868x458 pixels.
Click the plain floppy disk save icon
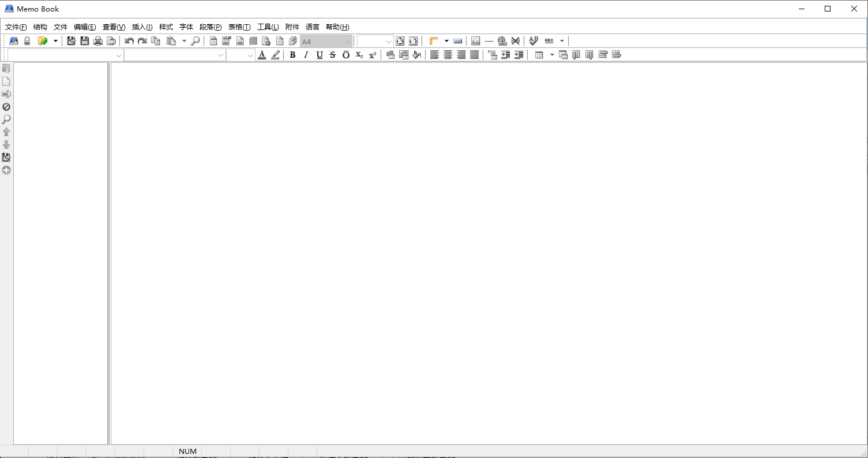tap(85, 41)
